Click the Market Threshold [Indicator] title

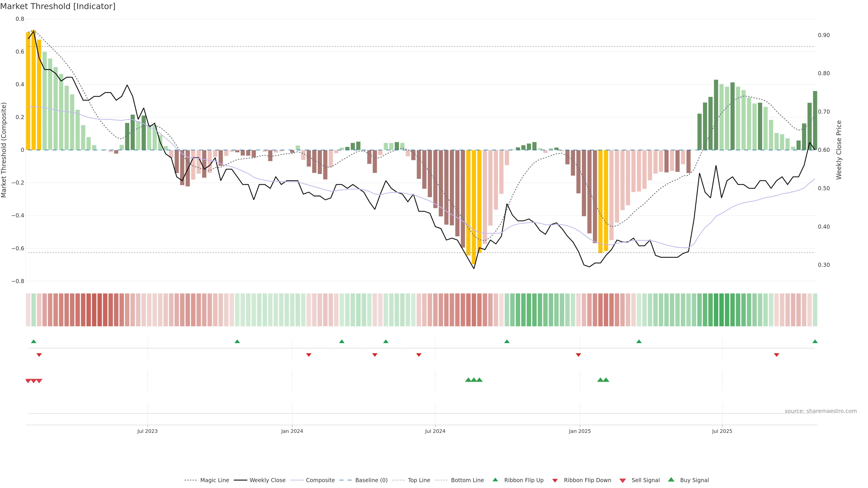[58, 6]
